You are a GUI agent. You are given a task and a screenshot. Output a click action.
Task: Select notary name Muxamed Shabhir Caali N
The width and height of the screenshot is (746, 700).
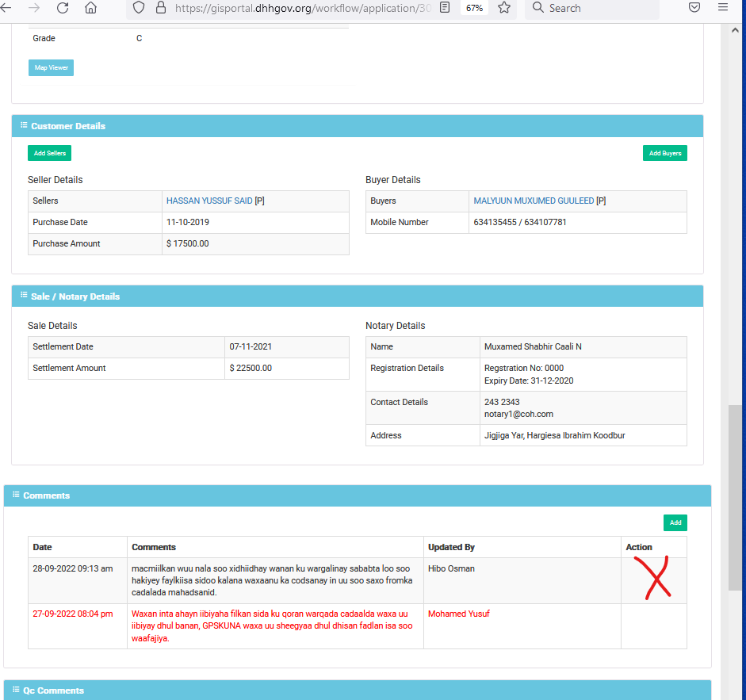tap(533, 346)
